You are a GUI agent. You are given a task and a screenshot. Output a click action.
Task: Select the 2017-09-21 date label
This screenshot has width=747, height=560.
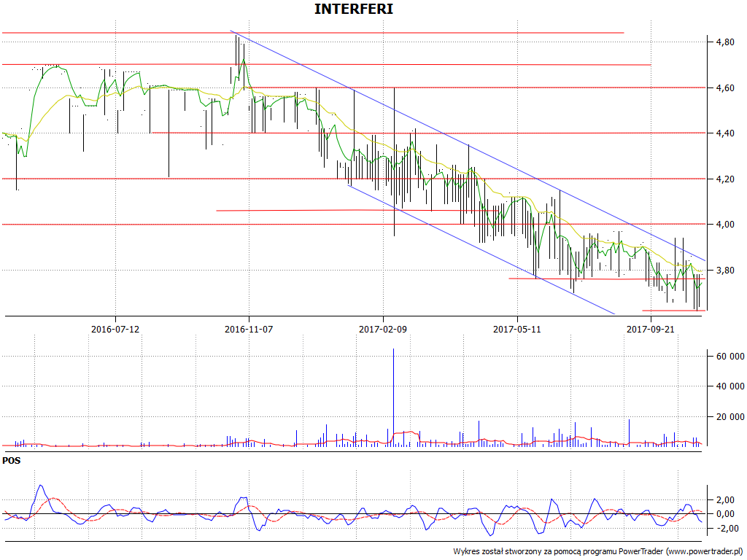[651, 329]
